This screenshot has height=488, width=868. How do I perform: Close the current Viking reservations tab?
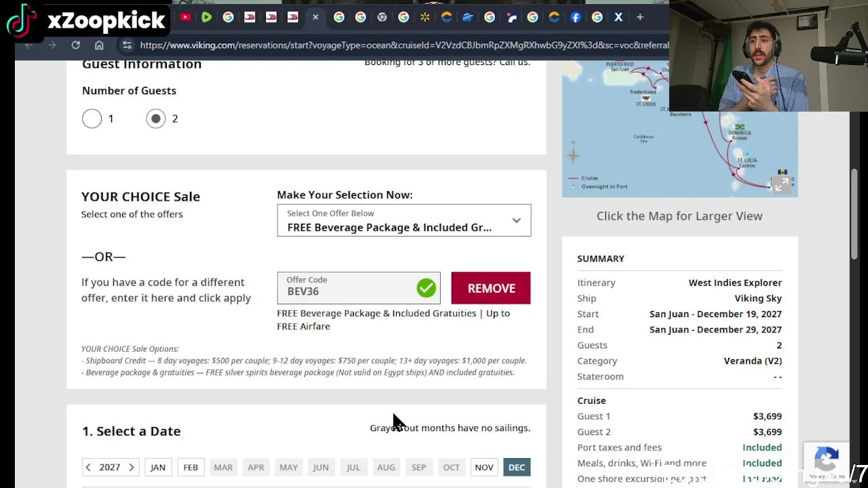coord(315,17)
